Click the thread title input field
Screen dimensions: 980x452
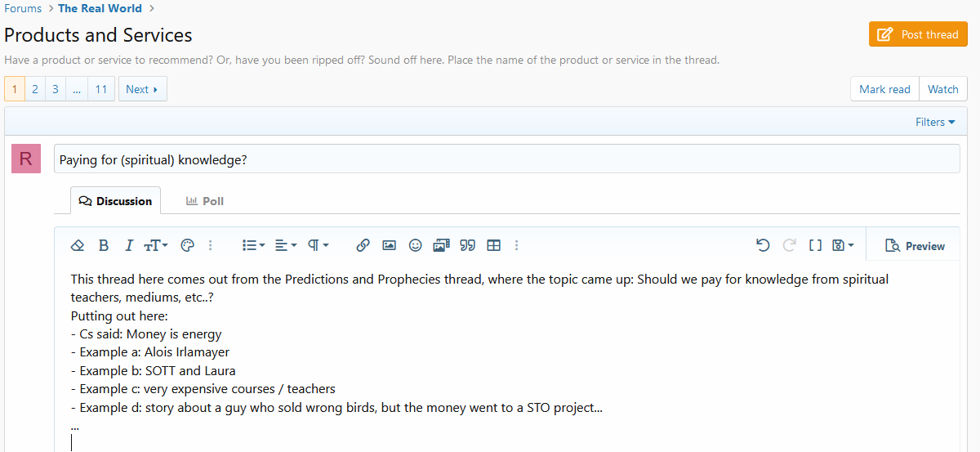click(x=506, y=159)
